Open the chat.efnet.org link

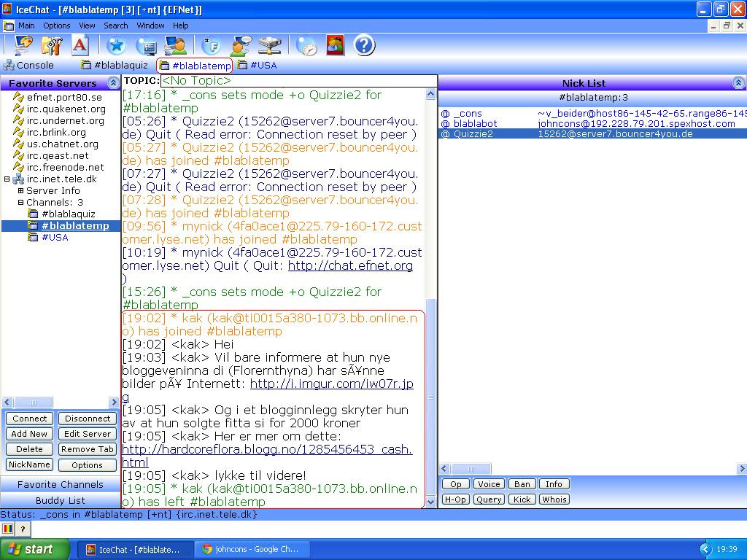pyautogui.click(x=350, y=265)
